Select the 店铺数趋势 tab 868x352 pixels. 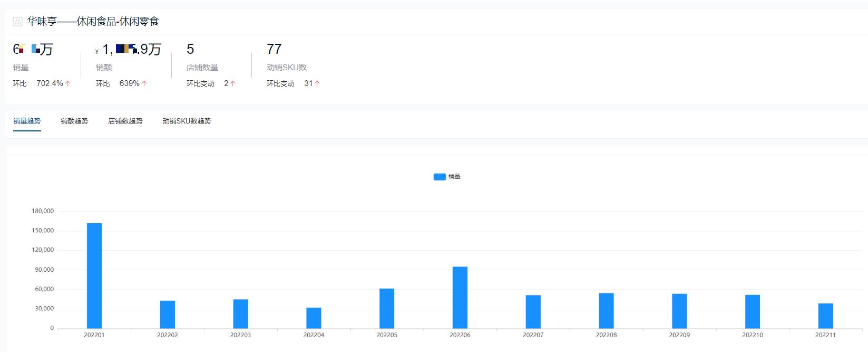125,121
